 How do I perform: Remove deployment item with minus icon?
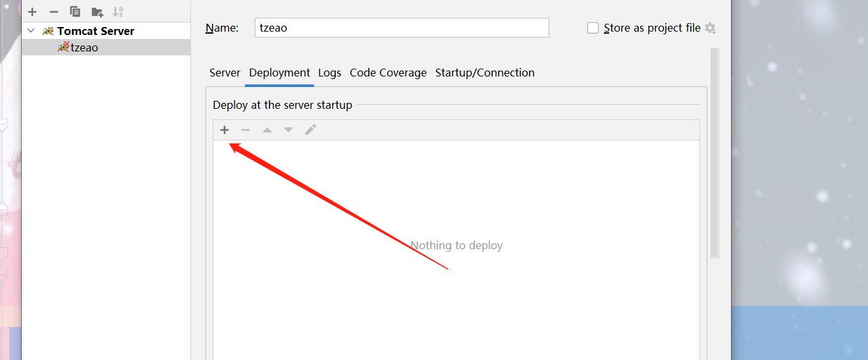pos(246,130)
